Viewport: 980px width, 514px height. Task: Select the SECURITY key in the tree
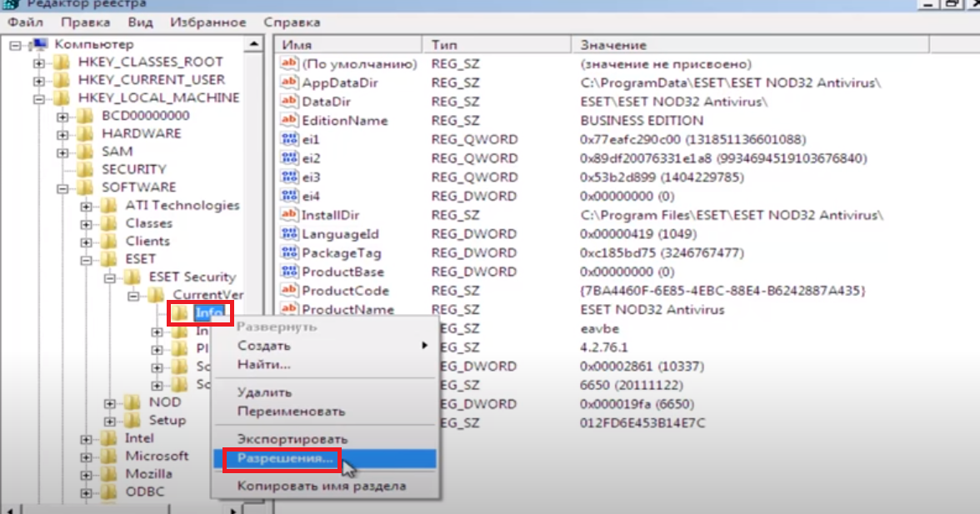point(133,169)
